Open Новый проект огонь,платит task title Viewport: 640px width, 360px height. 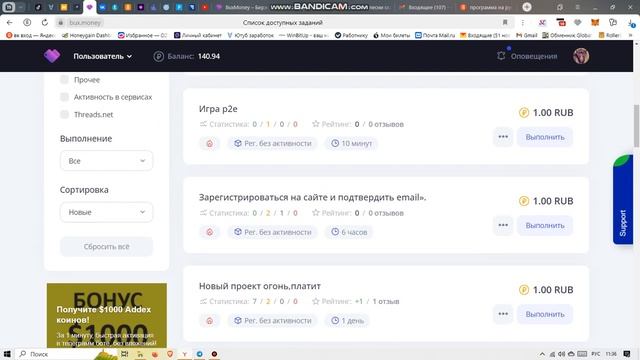tap(260, 286)
